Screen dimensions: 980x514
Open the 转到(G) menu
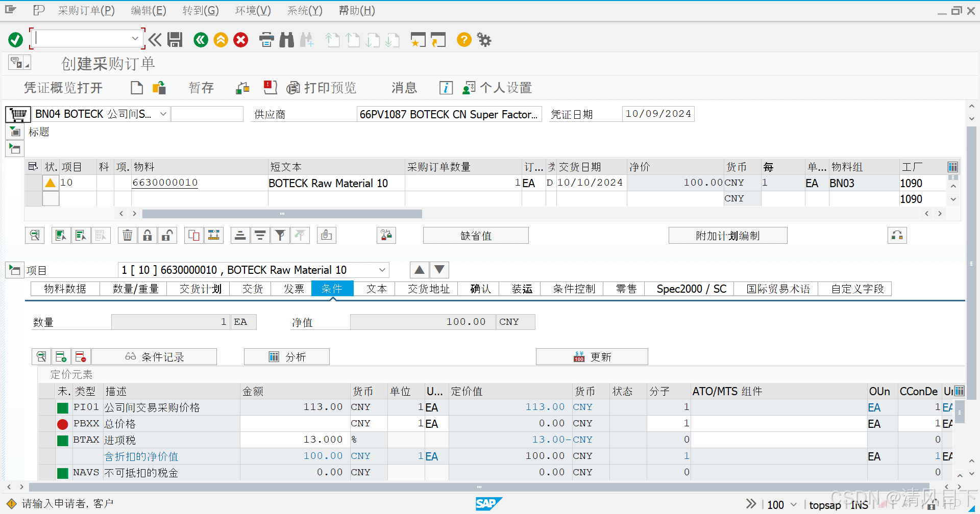click(x=201, y=10)
